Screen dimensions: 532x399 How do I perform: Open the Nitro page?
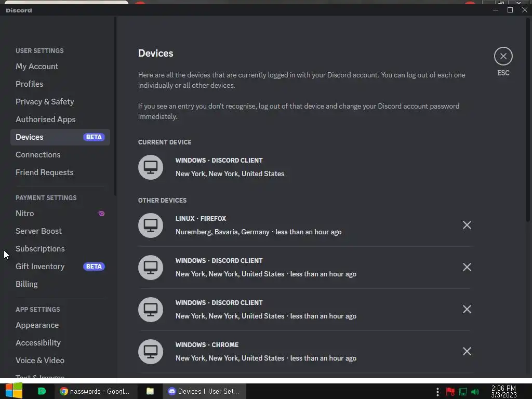click(60, 214)
